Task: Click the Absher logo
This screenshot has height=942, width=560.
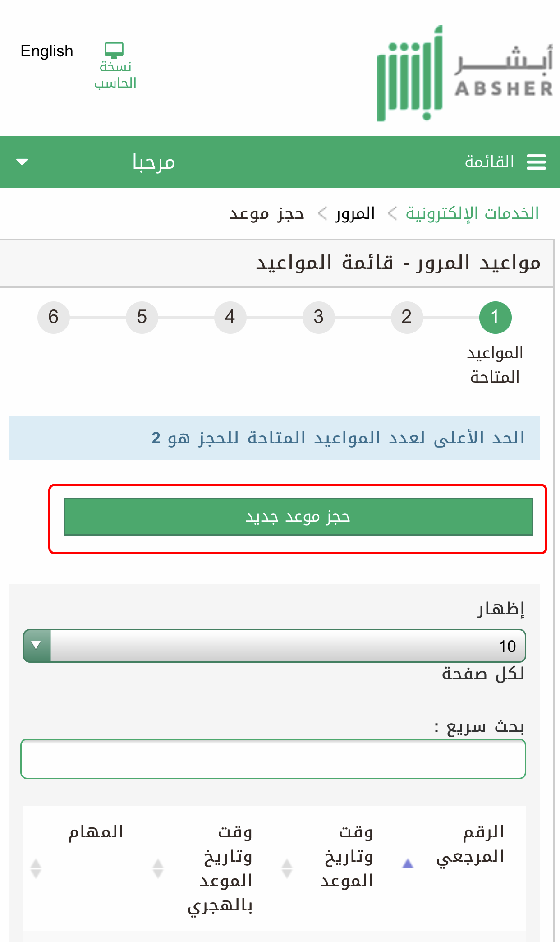Action: 464,74
